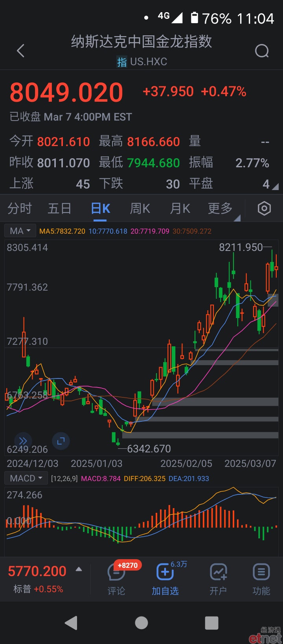Image resolution: width=283 pixels, height=644 pixels.
Task: Tap the double-arrow scroll chart icon
Action: (x=23, y=441)
